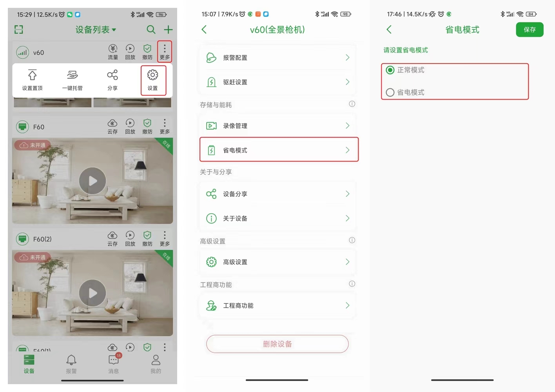Tap the green 保存 button
The image size is (555, 392).
pos(530,30)
